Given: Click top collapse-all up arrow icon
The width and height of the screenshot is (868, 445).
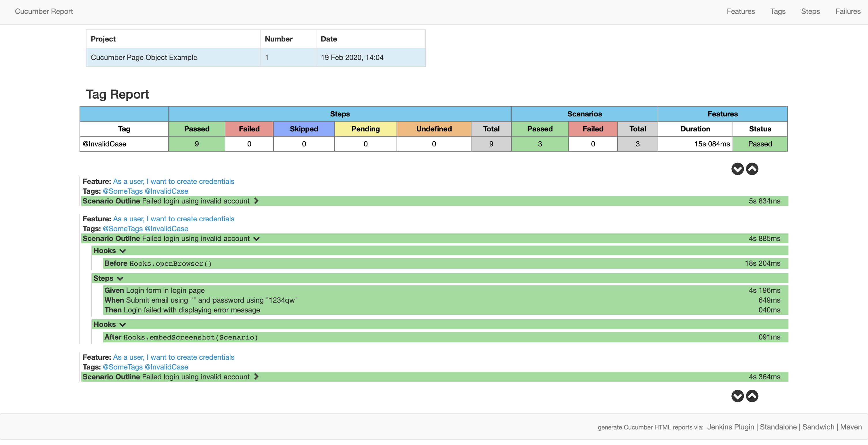Looking at the screenshot, I should point(752,169).
